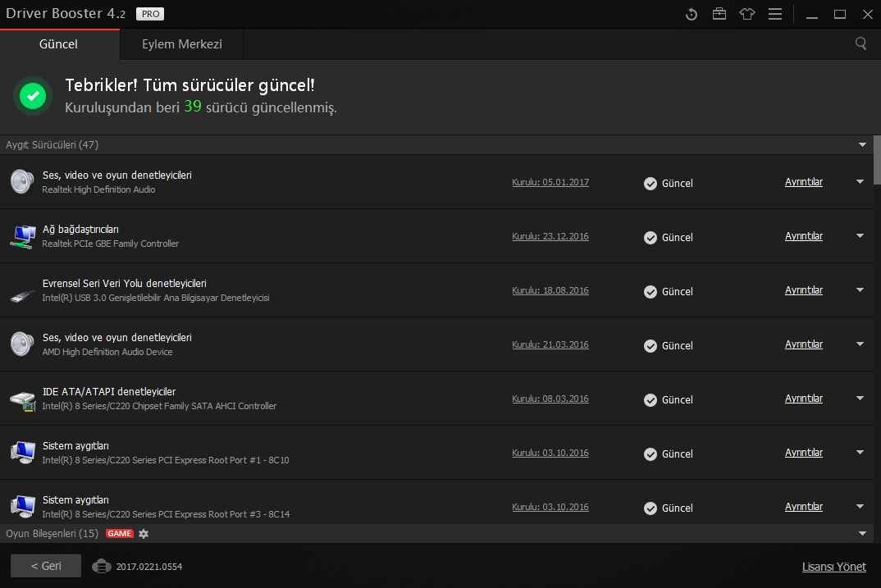The height and width of the screenshot is (588, 881).
Task: Click the PCI Express Root Port #1 monitor icon
Action: pyautogui.click(x=22, y=453)
